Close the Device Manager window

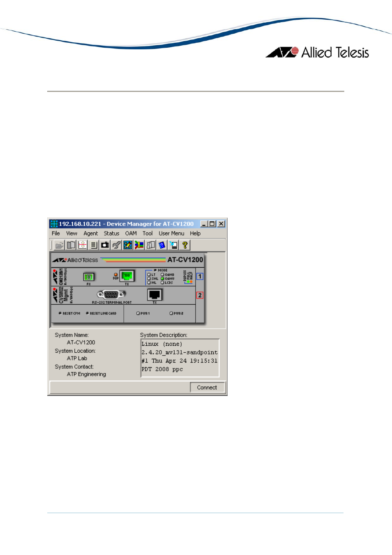[221, 224]
